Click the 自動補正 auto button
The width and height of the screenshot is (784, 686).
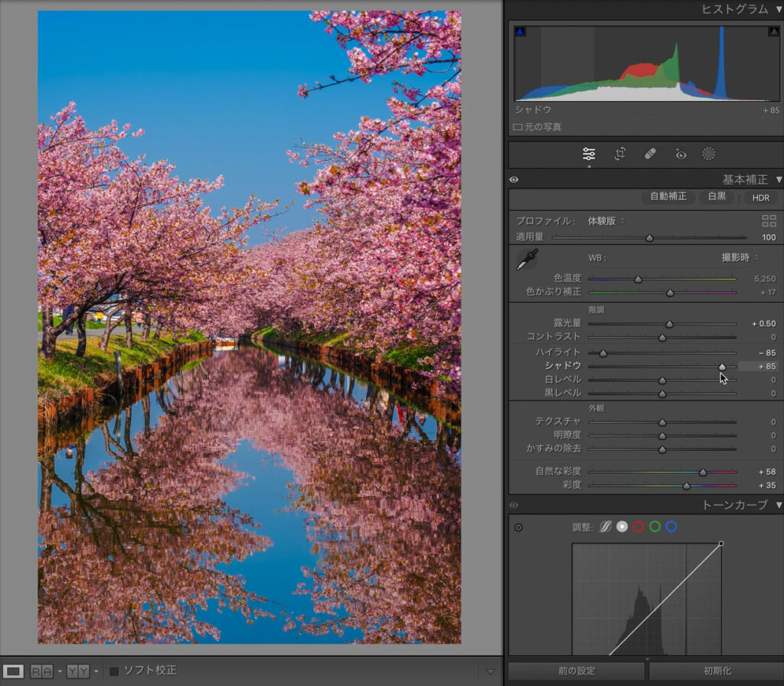click(668, 197)
